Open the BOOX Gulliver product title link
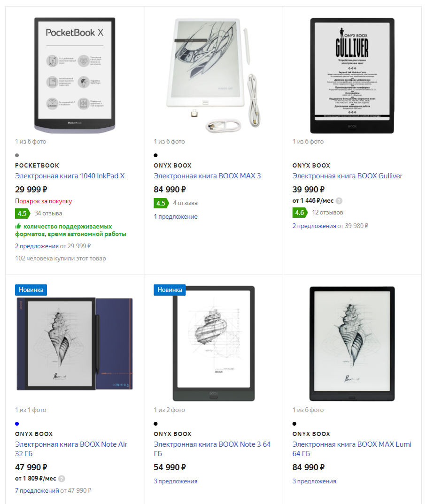 (x=347, y=176)
